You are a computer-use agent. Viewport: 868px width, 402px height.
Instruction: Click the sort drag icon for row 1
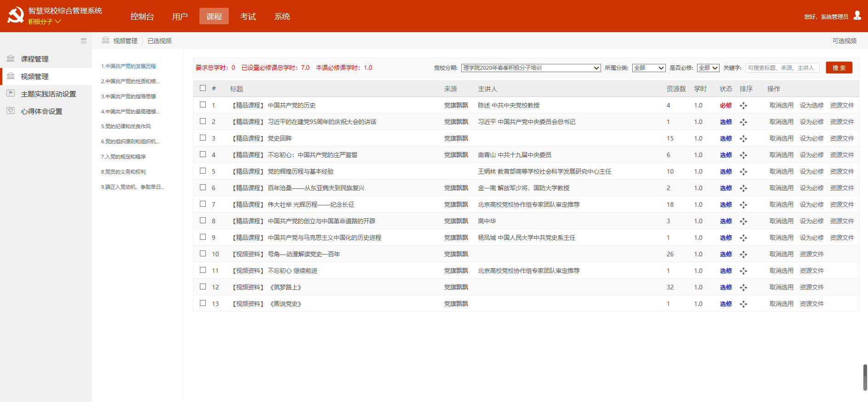[x=743, y=106]
